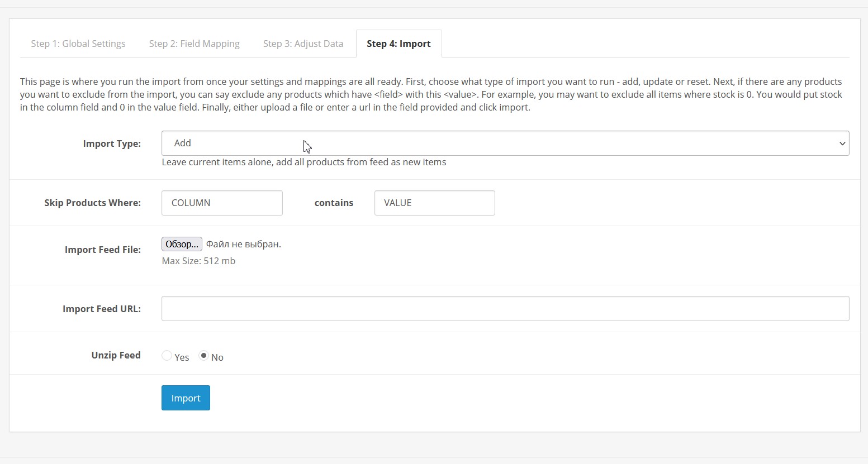Click the 'contains' text between the fields
Image resolution: width=868 pixels, height=464 pixels.
point(334,203)
